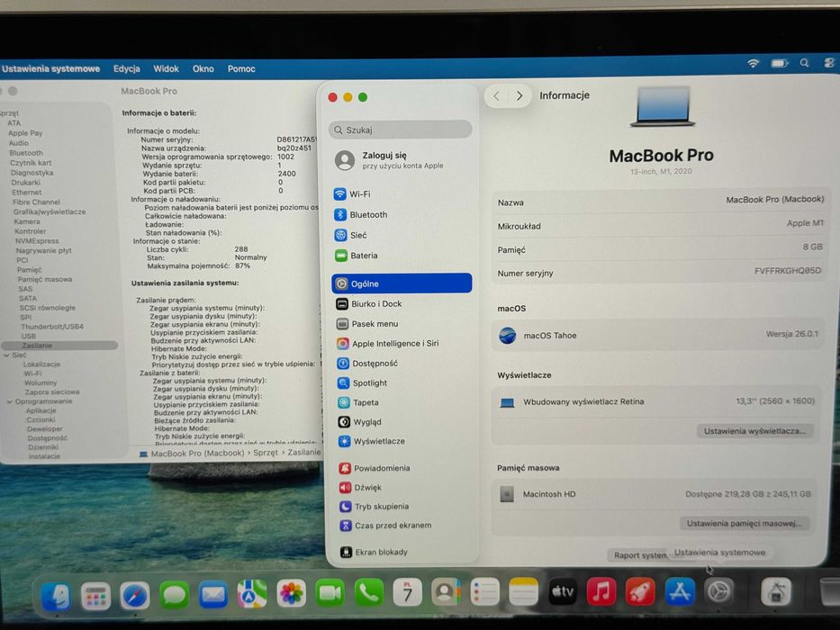The height and width of the screenshot is (630, 840).
Task: Open Apple TV app in Dock
Action: coord(563,592)
